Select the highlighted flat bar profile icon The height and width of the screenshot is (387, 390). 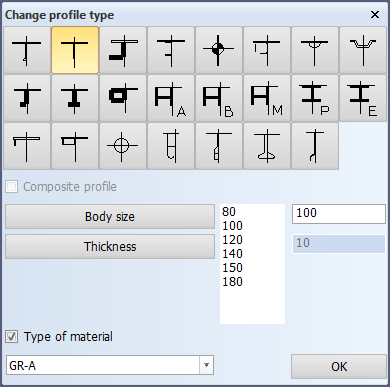click(75, 50)
